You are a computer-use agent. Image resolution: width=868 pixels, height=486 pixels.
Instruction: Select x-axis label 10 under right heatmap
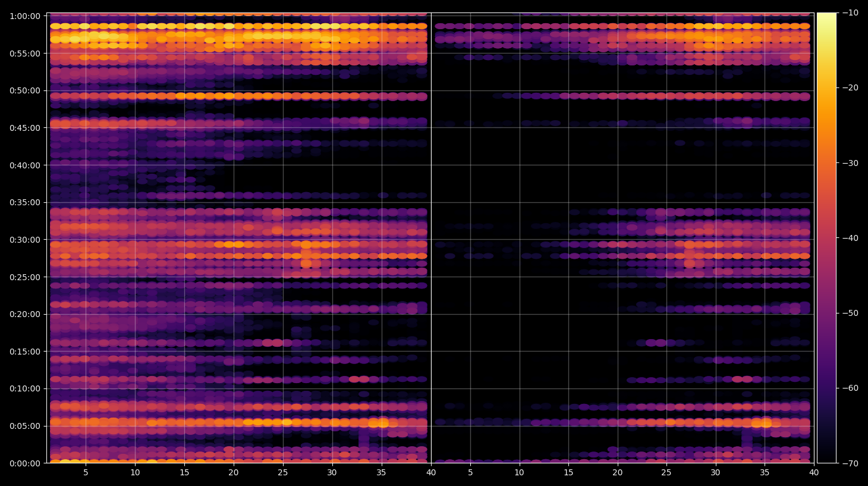click(519, 473)
